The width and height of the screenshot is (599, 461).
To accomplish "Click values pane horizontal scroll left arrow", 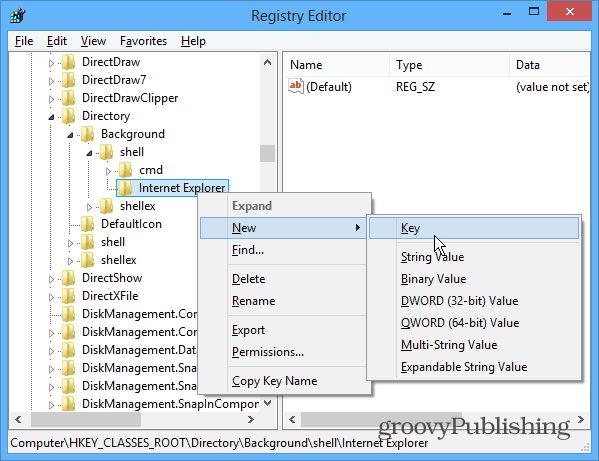I will (292, 419).
